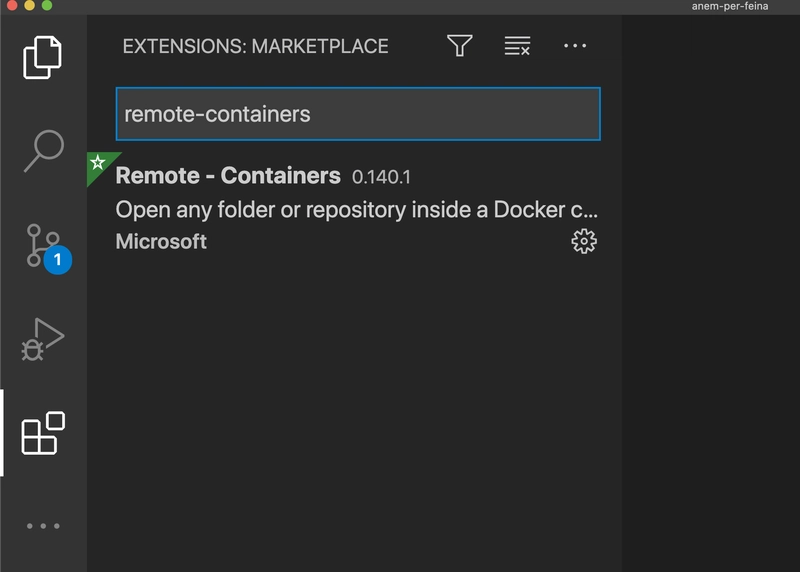
Task: Open the Run and Debug view
Action: (43, 339)
